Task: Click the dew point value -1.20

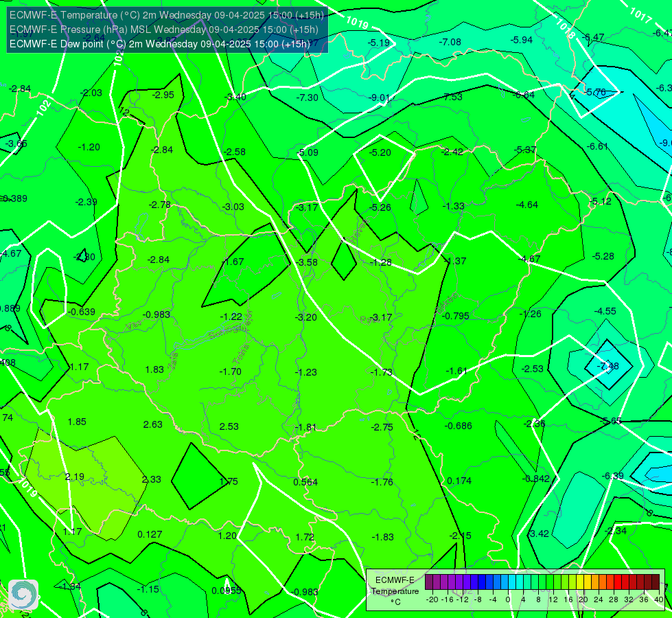Action: tap(89, 147)
